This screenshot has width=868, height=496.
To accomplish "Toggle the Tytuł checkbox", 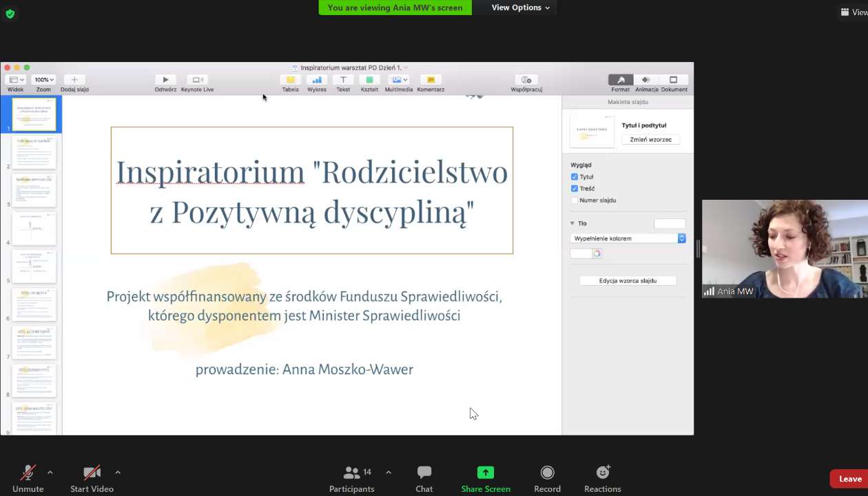I will click(575, 177).
